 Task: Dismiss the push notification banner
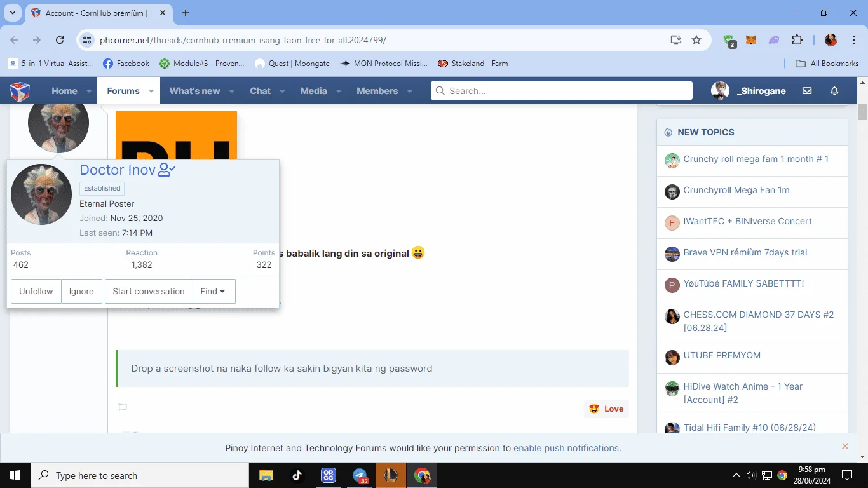[x=845, y=446]
